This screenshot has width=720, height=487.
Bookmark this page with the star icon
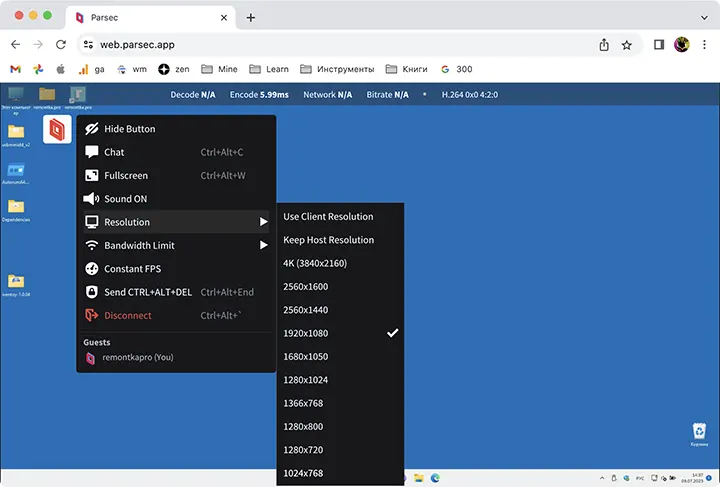point(626,45)
